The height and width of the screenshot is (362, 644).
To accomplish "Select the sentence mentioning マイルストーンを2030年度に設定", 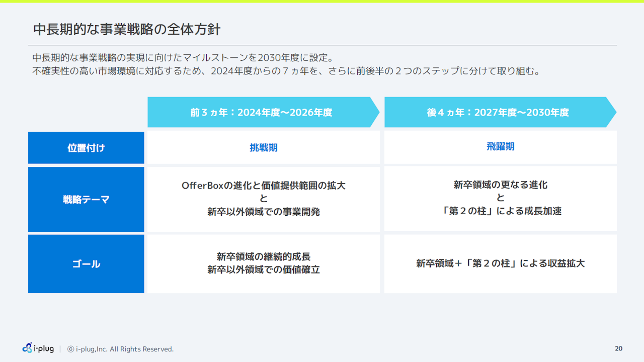I will click(183, 57).
